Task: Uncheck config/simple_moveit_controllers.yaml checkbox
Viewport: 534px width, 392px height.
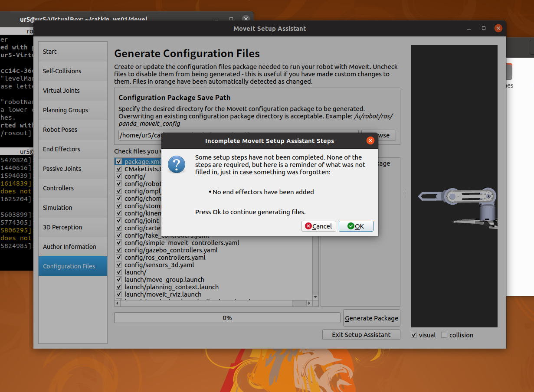Action: click(119, 243)
